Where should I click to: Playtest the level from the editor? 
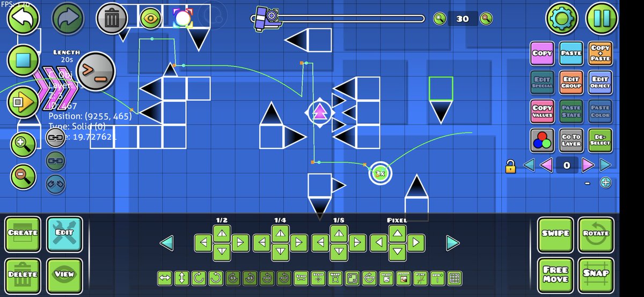pos(23,101)
